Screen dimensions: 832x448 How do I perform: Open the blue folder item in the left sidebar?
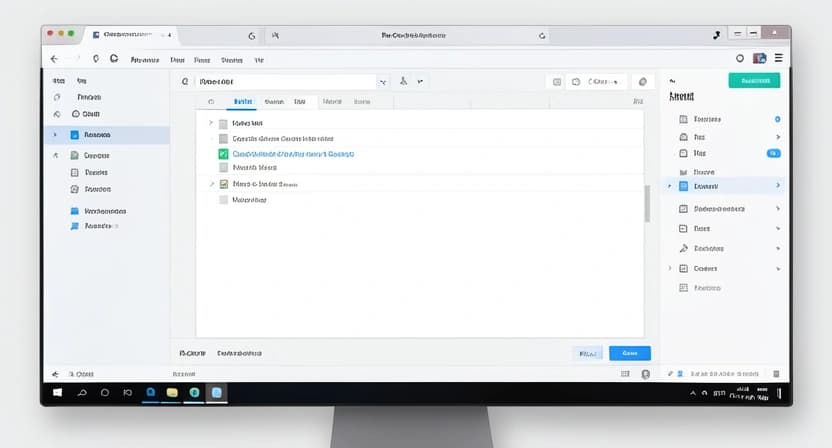tap(74, 211)
